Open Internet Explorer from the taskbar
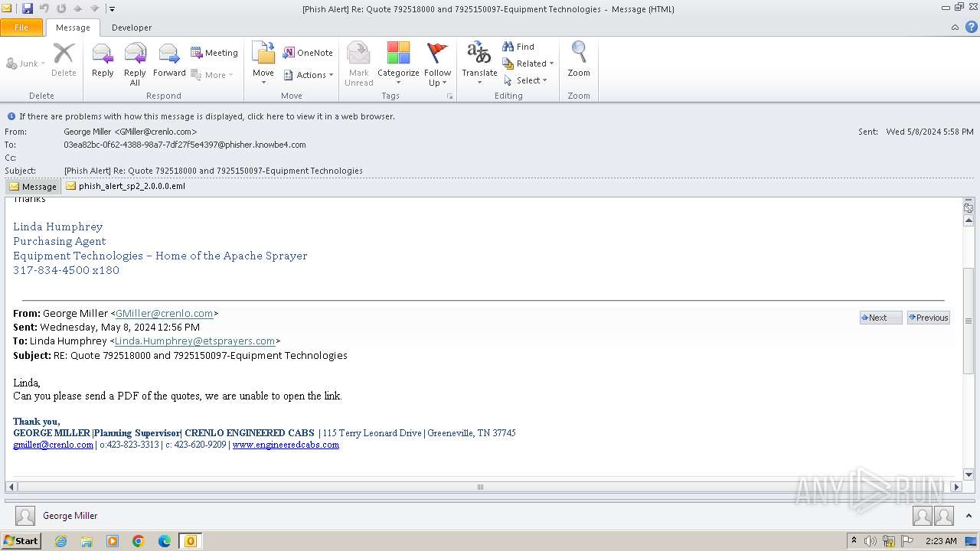This screenshot has height=551, width=980. pyautogui.click(x=60, y=541)
